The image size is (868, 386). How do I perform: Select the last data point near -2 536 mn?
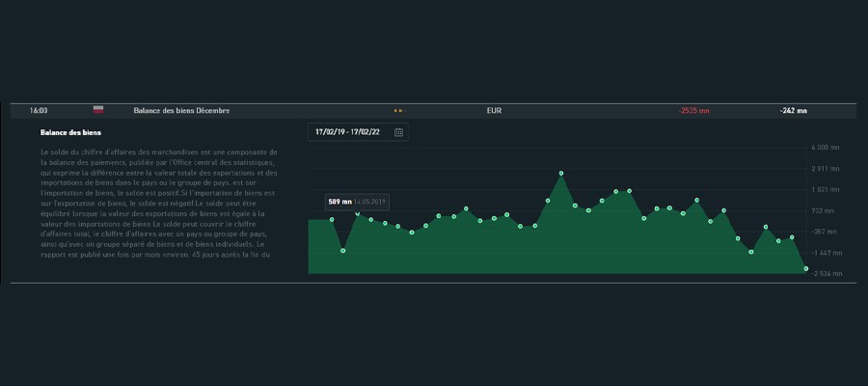tap(806, 268)
